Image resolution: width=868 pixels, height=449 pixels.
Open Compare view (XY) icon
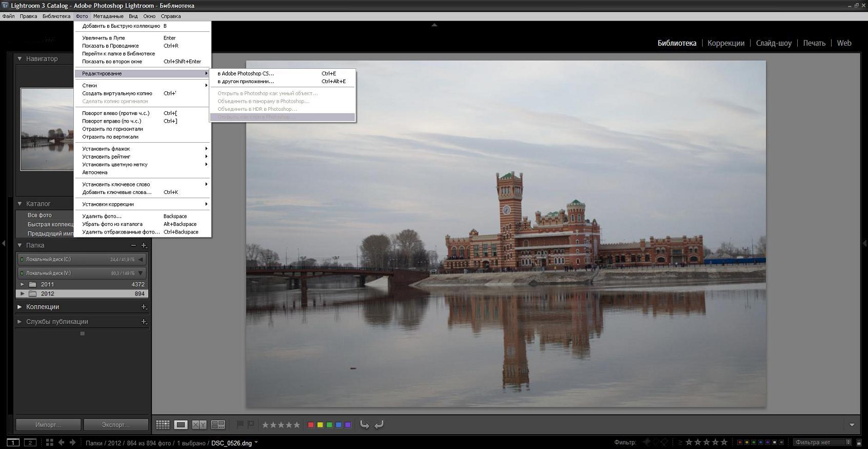[x=199, y=424]
